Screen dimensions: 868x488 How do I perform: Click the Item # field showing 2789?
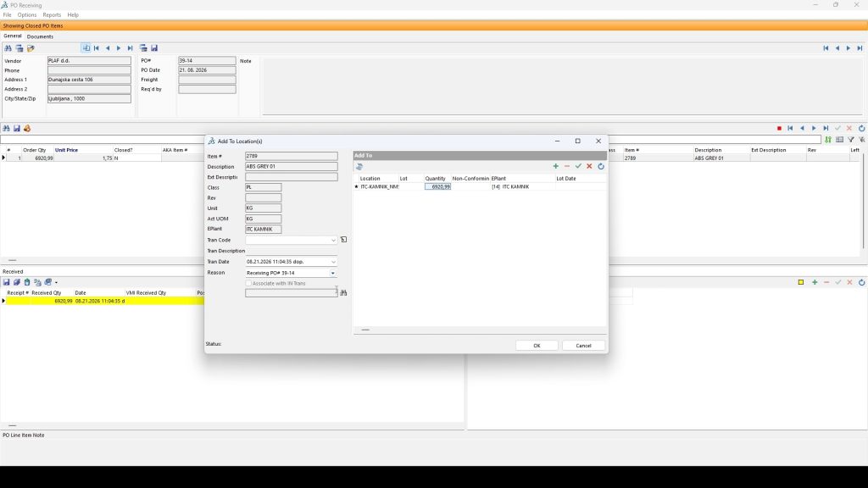pos(292,156)
